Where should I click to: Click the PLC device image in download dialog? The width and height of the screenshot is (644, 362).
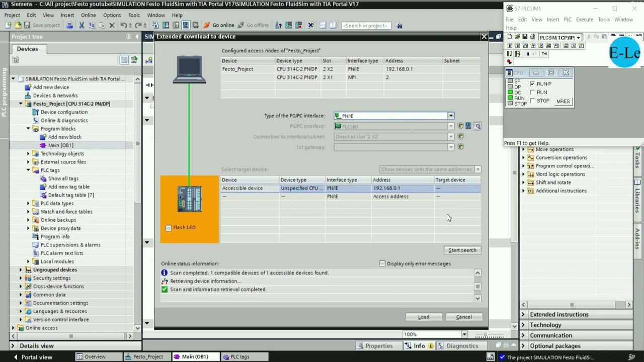pyautogui.click(x=190, y=199)
